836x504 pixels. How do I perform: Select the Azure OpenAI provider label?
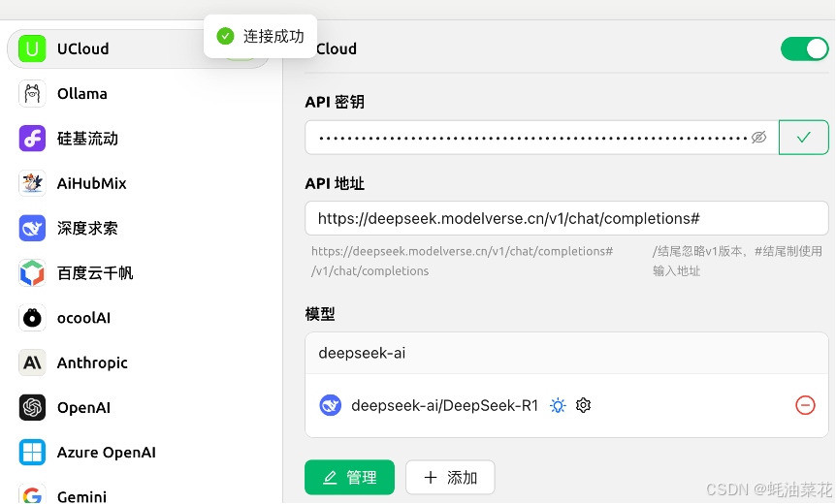pyautogui.click(x=107, y=453)
